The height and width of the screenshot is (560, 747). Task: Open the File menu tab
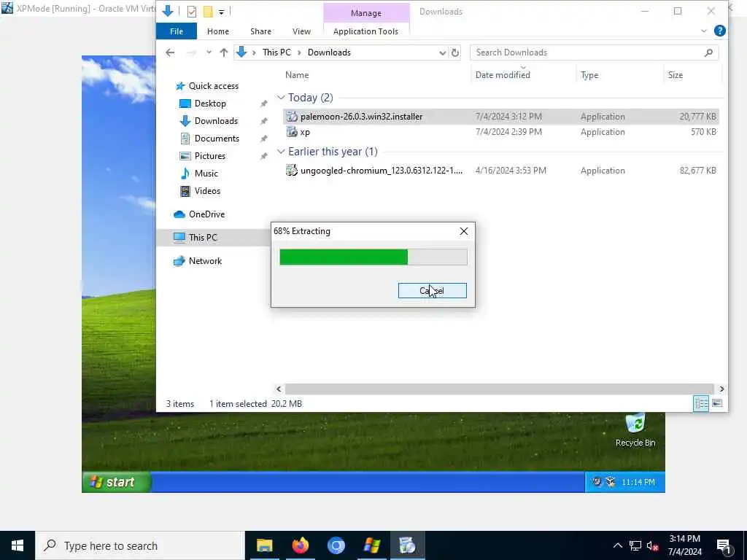pyautogui.click(x=177, y=31)
